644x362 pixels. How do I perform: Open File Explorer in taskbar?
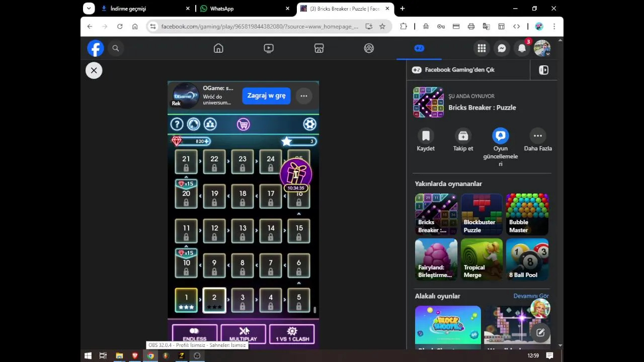(119, 355)
